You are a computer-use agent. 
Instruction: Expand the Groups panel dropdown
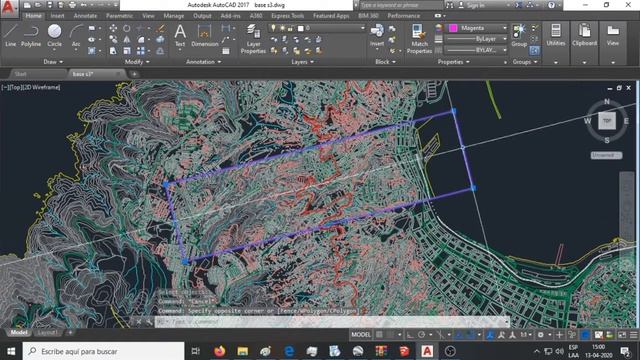tap(525, 62)
